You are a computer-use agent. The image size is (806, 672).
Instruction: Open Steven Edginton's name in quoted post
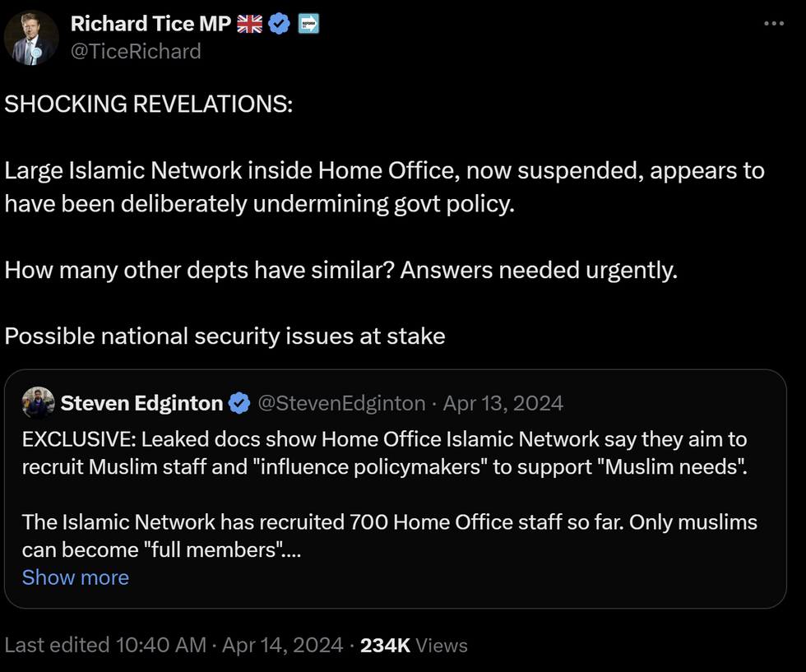[141, 403]
